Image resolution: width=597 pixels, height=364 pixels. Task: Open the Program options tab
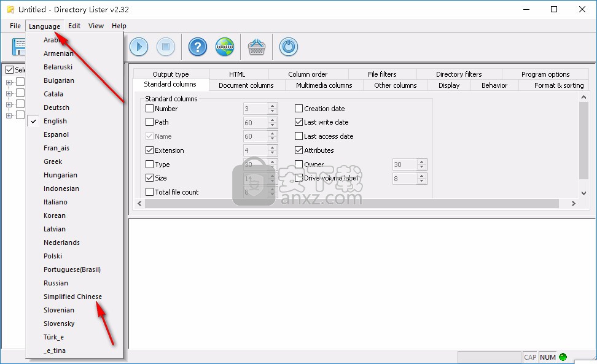pos(545,74)
